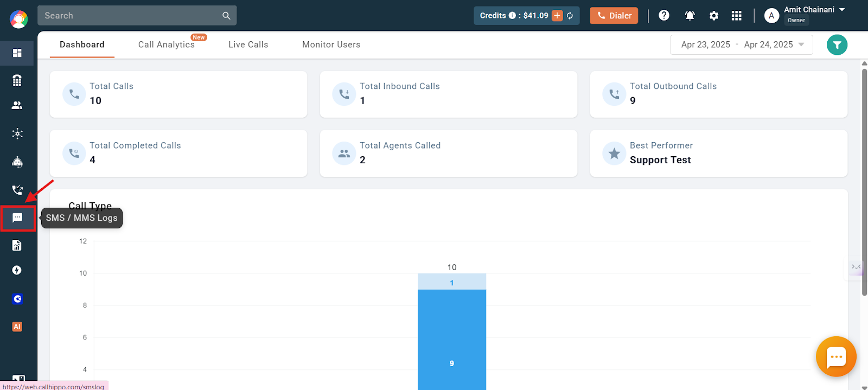Click the Credits $41.09 label
Image resolution: width=868 pixels, height=390 pixels.
click(514, 16)
